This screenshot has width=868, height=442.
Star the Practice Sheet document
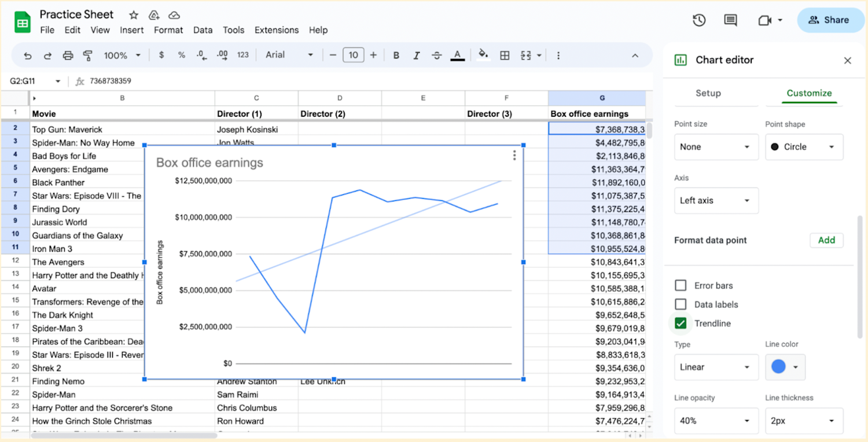134,15
